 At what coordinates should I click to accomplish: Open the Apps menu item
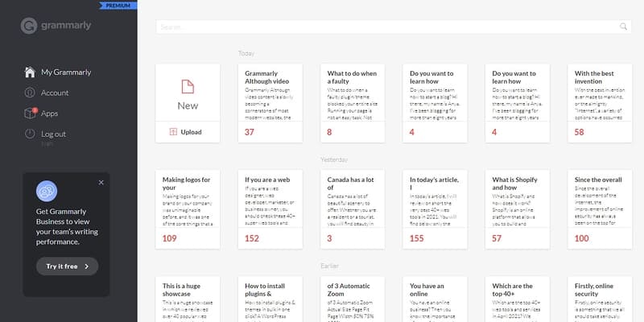coord(42,114)
